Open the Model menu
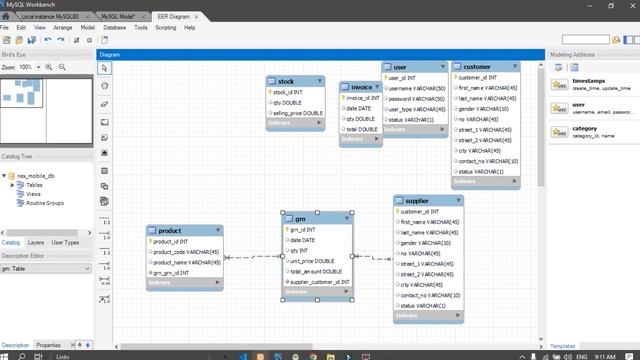 [x=87, y=27]
